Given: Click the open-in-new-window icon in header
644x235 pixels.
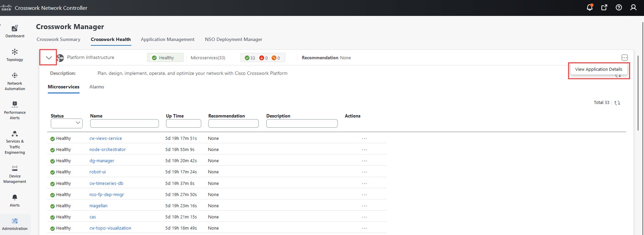Looking at the screenshot, I should 604,7.
